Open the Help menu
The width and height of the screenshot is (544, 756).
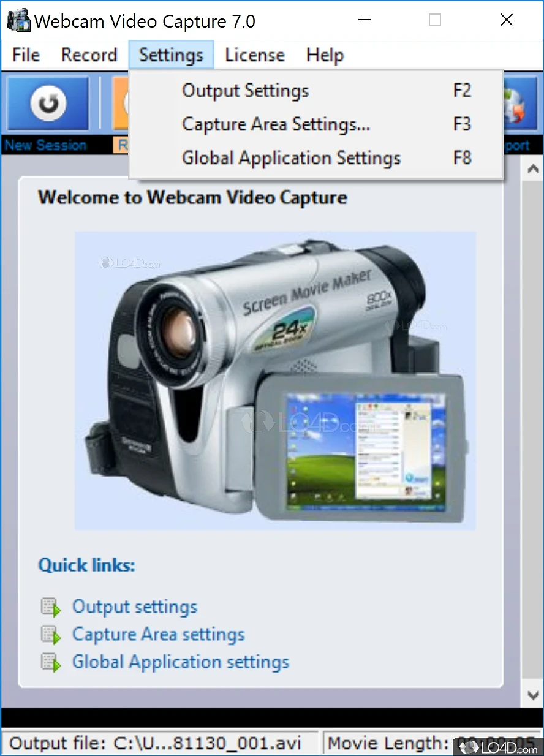tap(325, 55)
